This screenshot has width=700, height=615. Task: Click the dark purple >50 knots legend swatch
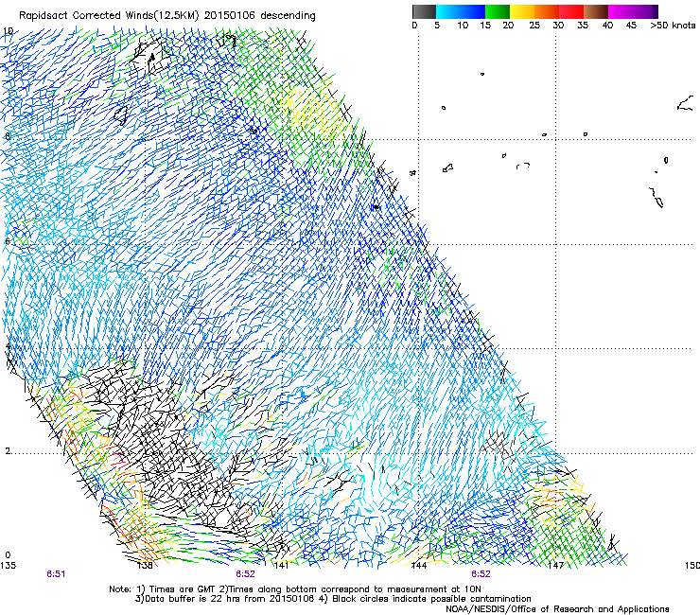coord(654,11)
